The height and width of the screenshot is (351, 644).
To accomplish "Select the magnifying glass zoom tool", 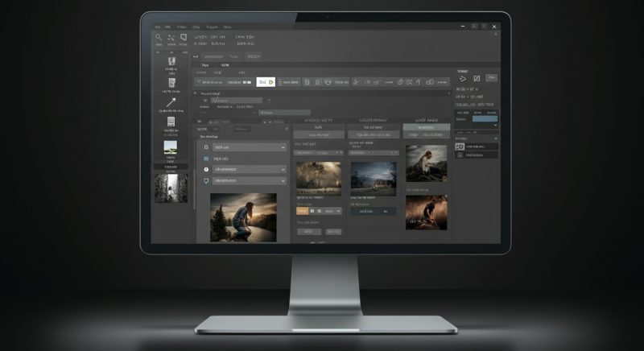I will tap(159, 37).
